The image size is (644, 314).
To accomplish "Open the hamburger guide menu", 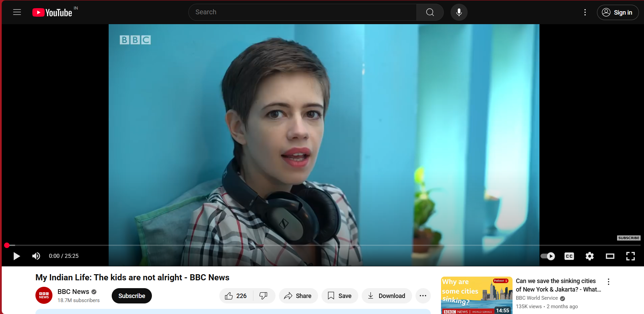I will coord(17,12).
